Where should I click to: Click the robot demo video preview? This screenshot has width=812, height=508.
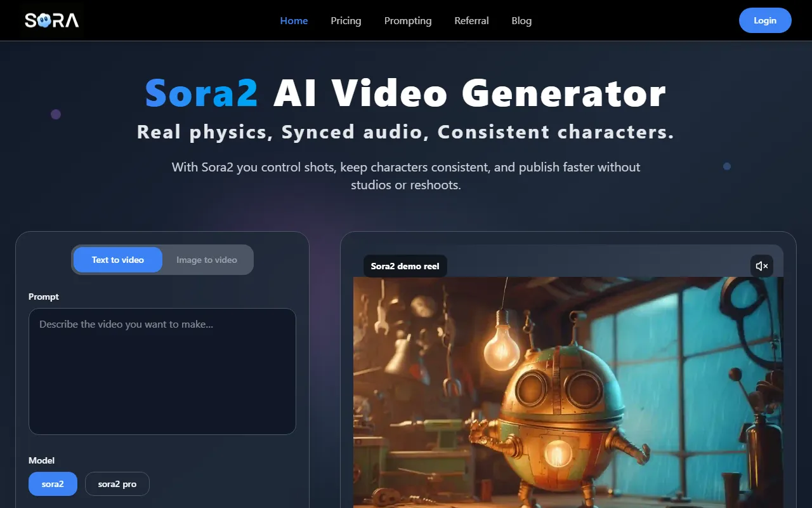pos(568,394)
